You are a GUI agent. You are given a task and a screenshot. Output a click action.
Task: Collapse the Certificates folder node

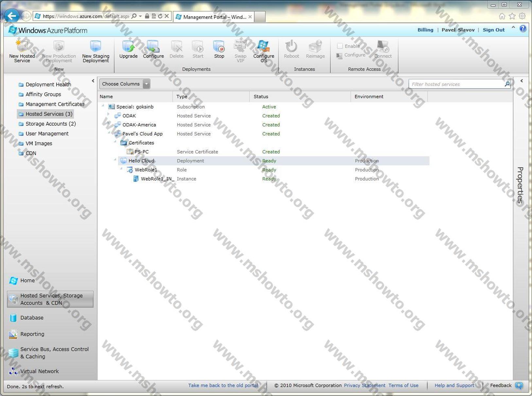click(115, 142)
